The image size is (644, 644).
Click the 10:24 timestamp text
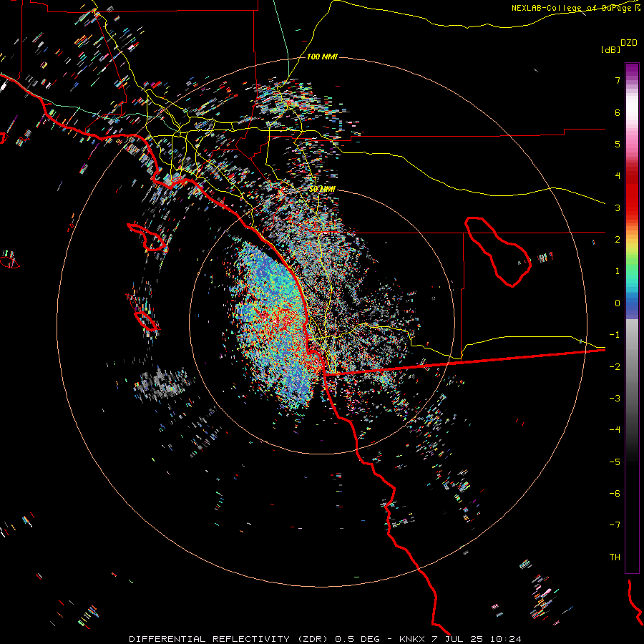coord(505,639)
